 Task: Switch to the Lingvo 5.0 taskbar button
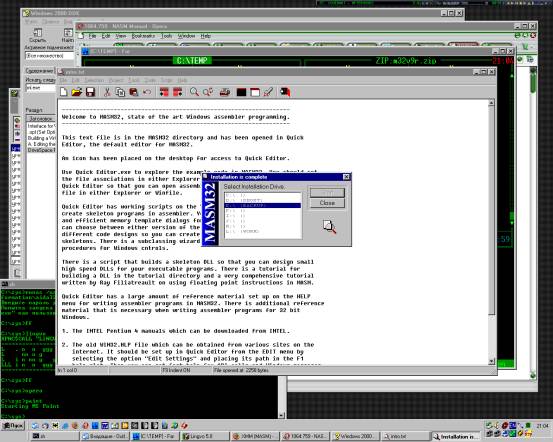204,436
